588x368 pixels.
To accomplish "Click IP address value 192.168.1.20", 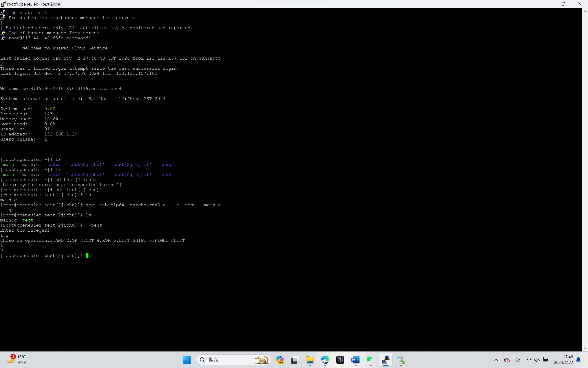I will [x=61, y=134].
